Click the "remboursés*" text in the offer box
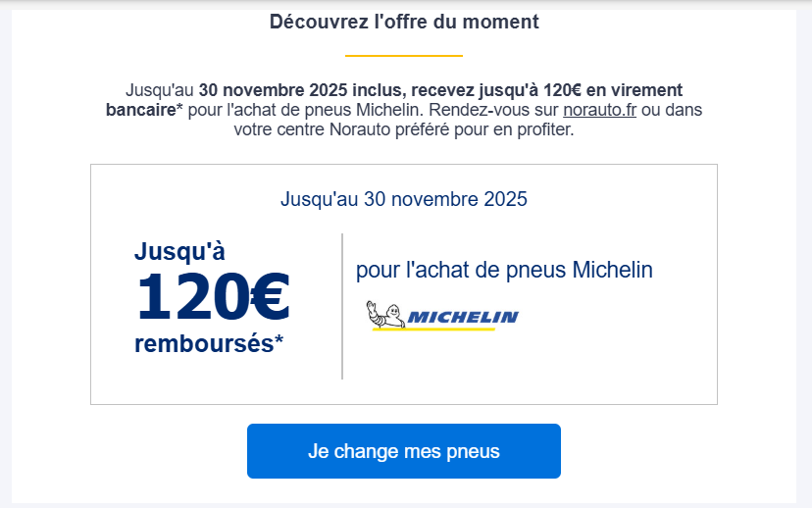 point(209,344)
